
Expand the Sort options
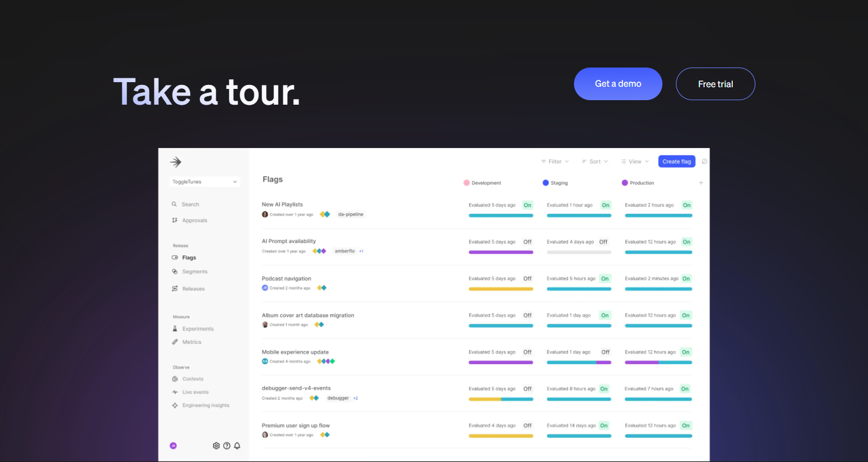tap(594, 161)
